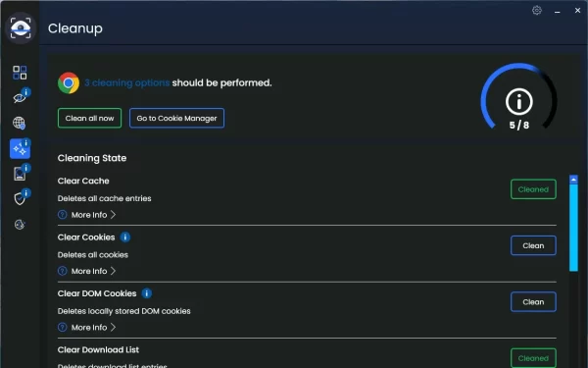Close the Cleanup window
The width and height of the screenshot is (588, 368).
coord(577,11)
